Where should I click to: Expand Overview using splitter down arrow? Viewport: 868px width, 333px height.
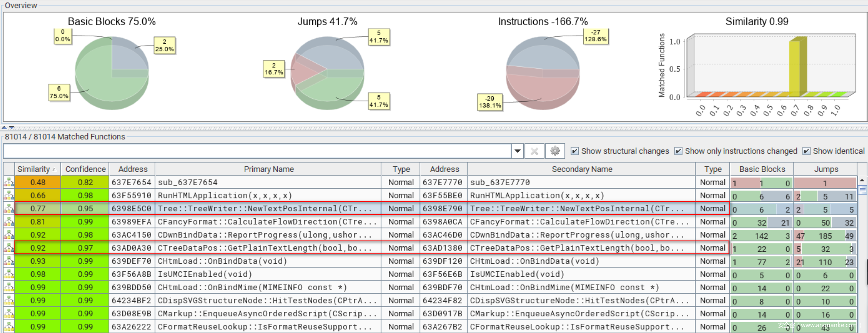[x=12, y=128]
